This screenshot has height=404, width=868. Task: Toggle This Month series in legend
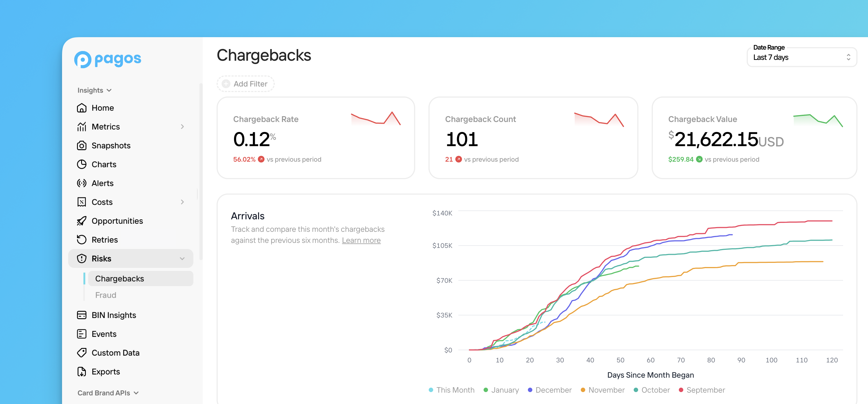[x=451, y=390]
